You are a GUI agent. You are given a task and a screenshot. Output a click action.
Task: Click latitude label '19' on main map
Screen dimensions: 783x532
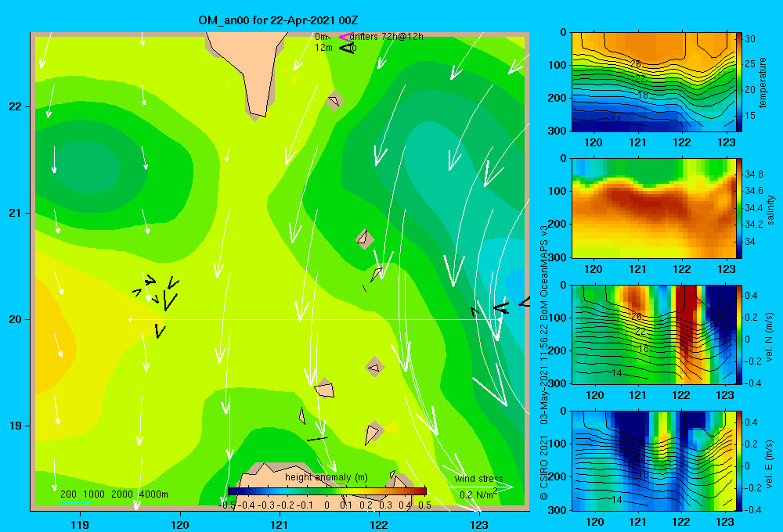[16, 426]
